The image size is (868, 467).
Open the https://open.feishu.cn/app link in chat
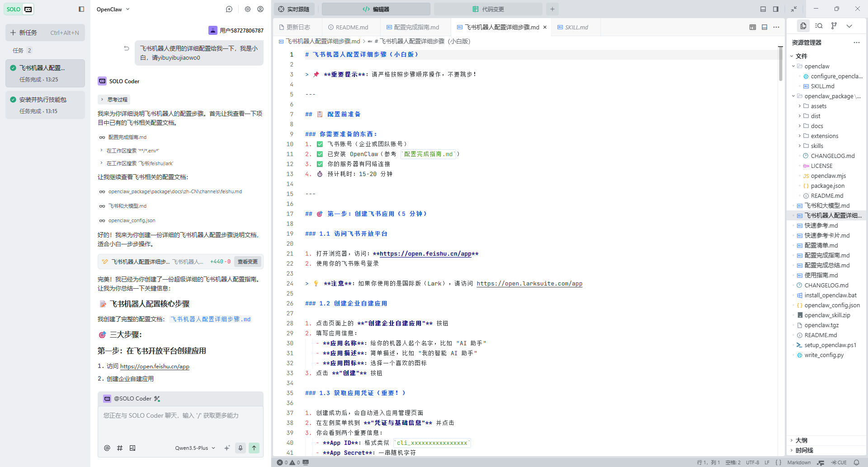(x=155, y=367)
